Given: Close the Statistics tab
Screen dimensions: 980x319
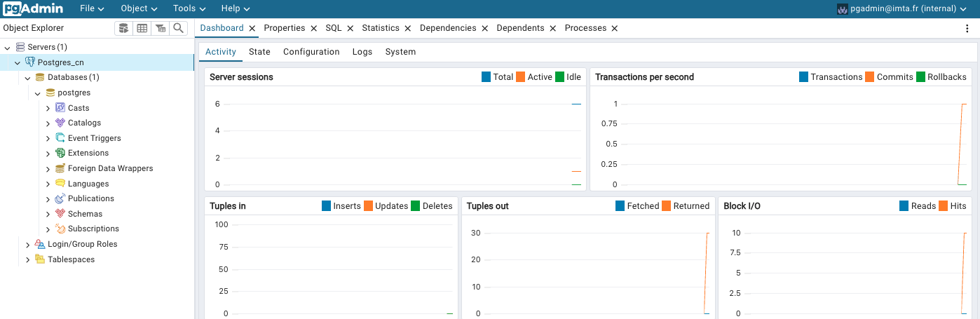Looking at the screenshot, I should click(409, 29).
